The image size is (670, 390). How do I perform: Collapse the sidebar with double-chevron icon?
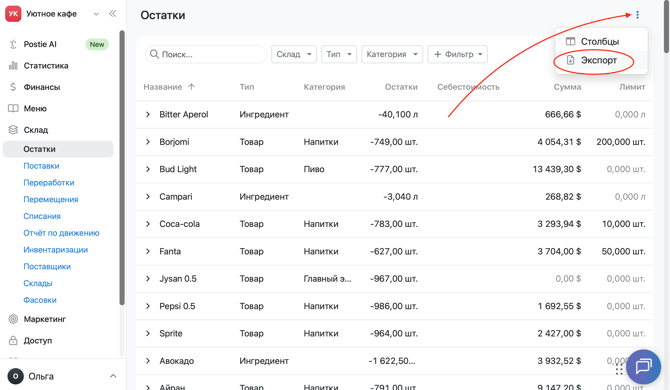point(113,14)
